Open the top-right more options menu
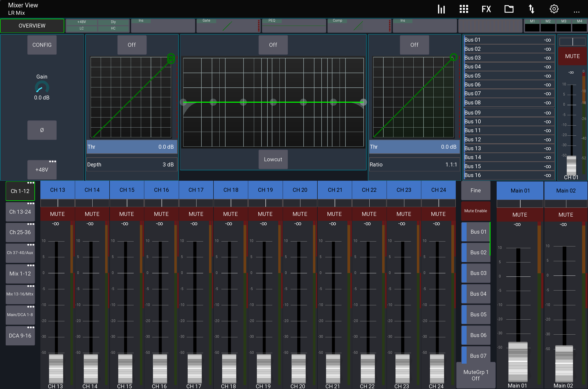Viewport: 588px width, 389px height. [577, 12]
